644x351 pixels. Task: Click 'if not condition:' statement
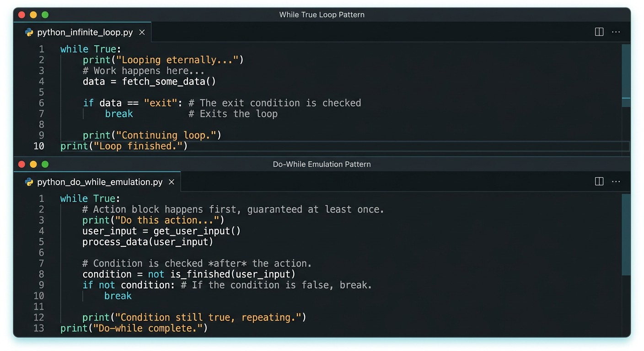[x=129, y=285]
